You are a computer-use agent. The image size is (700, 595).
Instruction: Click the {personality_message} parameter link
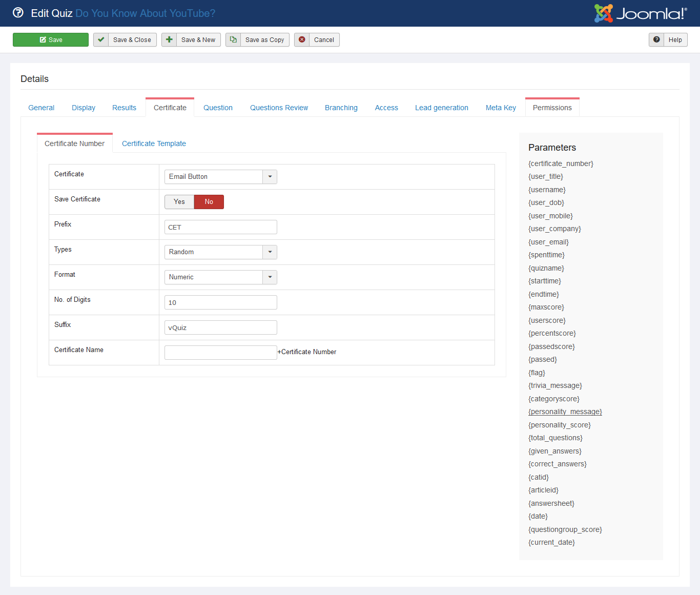(565, 412)
